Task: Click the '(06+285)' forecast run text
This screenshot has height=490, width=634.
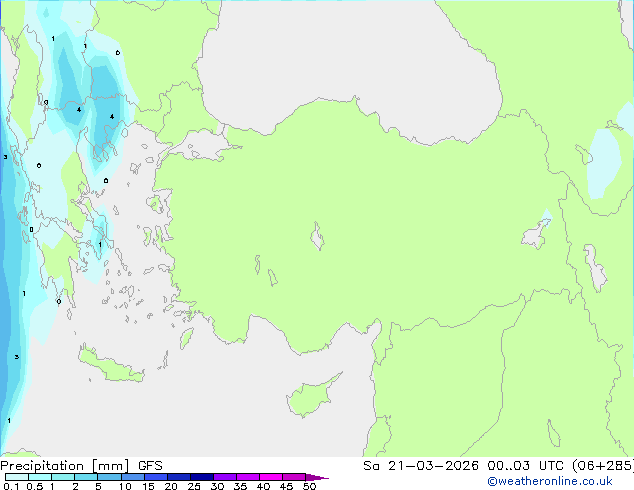Action: [603, 466]
